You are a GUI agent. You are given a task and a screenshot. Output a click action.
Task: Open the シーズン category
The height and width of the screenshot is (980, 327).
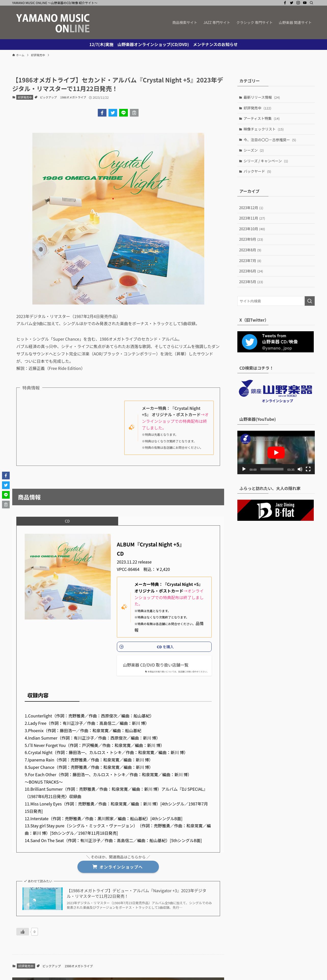[x=276, y=150]
